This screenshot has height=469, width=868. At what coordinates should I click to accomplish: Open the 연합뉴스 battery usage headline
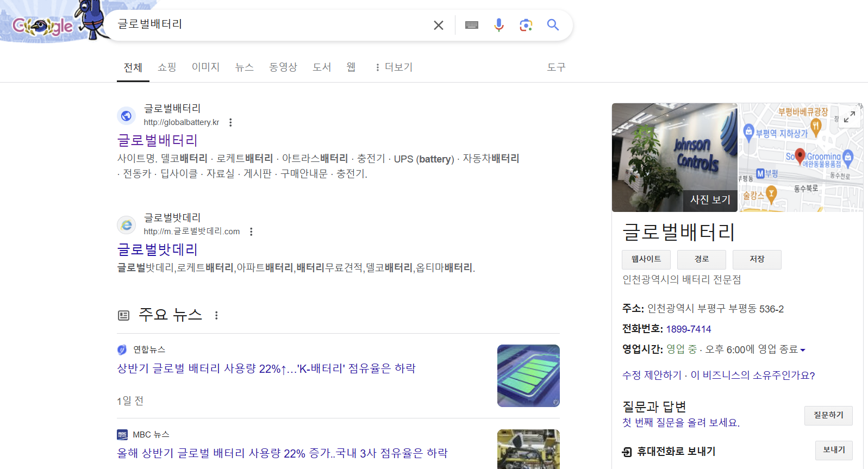[266, 368]
